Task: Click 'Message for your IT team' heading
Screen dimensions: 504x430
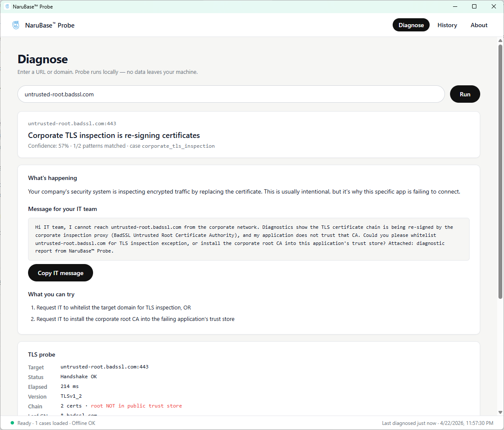Action: 62,209
